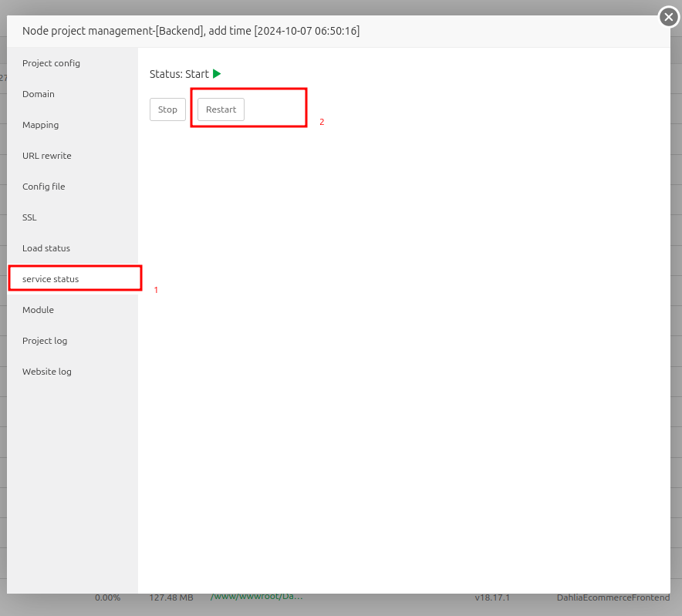Click the 'Status: Start' label

click(x=179, y=74)
